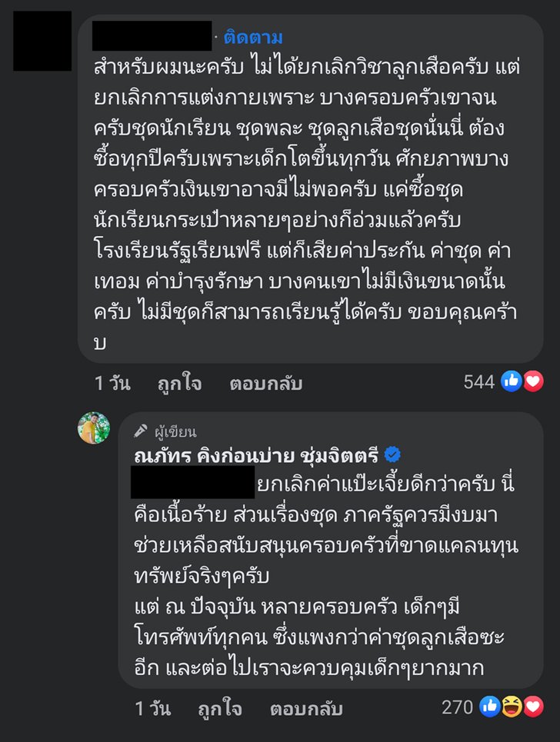Click the 1 วัน timestamp under the author reply
Image resolution: width=560 pixels, height=742 pixels.
click(x=152, y=708)
